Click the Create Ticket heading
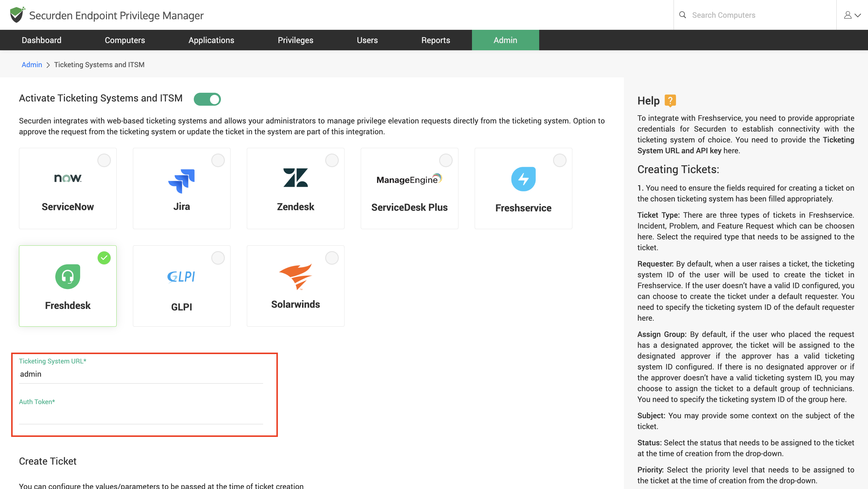Screen dimensions: 868x489 click(x=48, y=461)
